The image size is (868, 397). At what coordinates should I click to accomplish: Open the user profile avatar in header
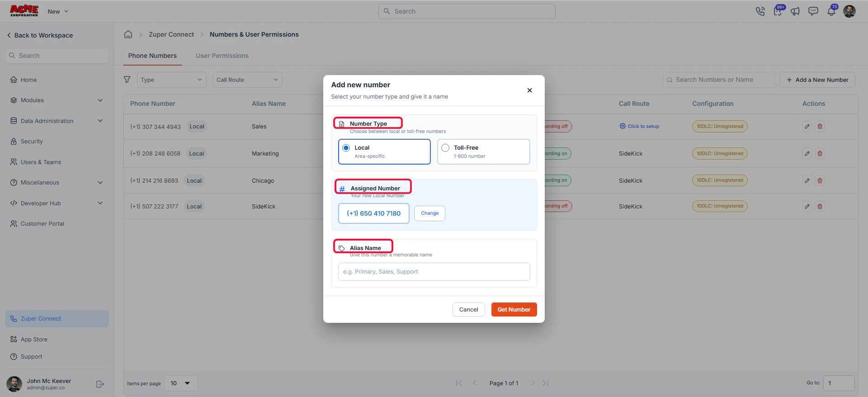[849, 11]
